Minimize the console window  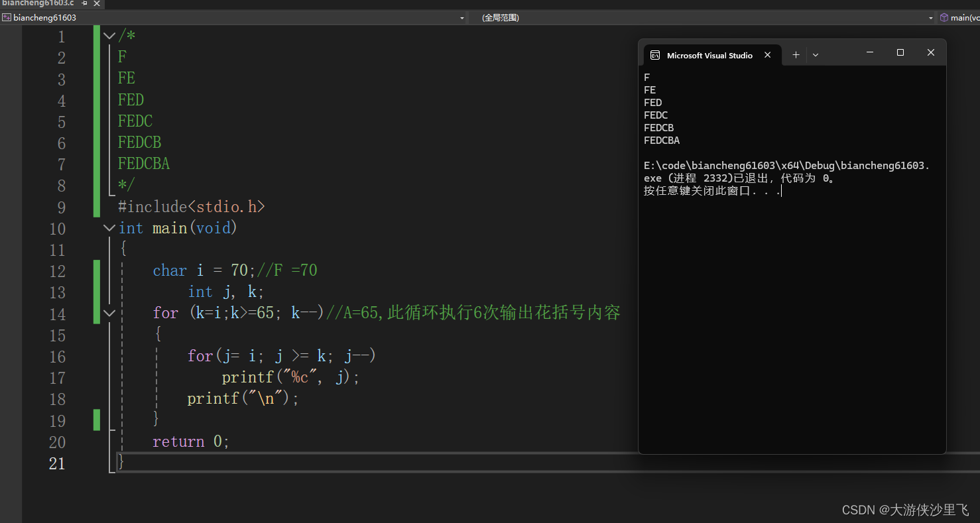pos(870,52)
